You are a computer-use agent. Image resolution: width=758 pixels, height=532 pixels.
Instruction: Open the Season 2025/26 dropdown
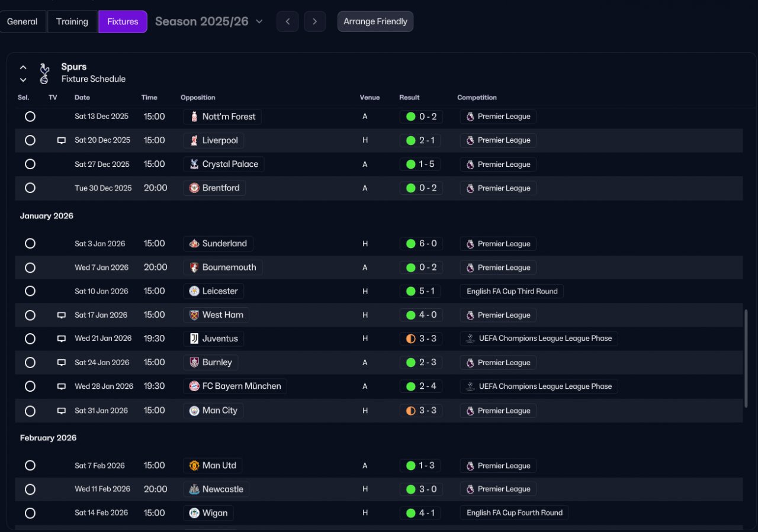[x=208, y=21]
